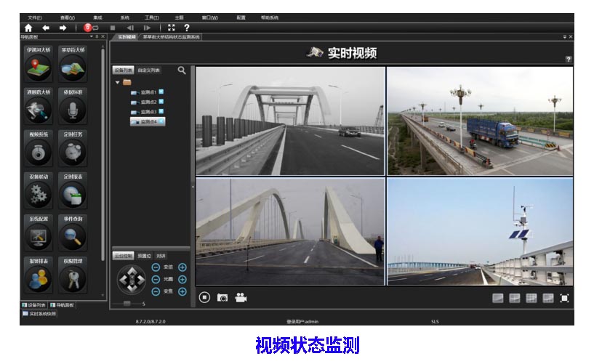This screenshot has width=594, height=364.
Task: Take a snapshot with the camera icon
Action: click(222, 297)
